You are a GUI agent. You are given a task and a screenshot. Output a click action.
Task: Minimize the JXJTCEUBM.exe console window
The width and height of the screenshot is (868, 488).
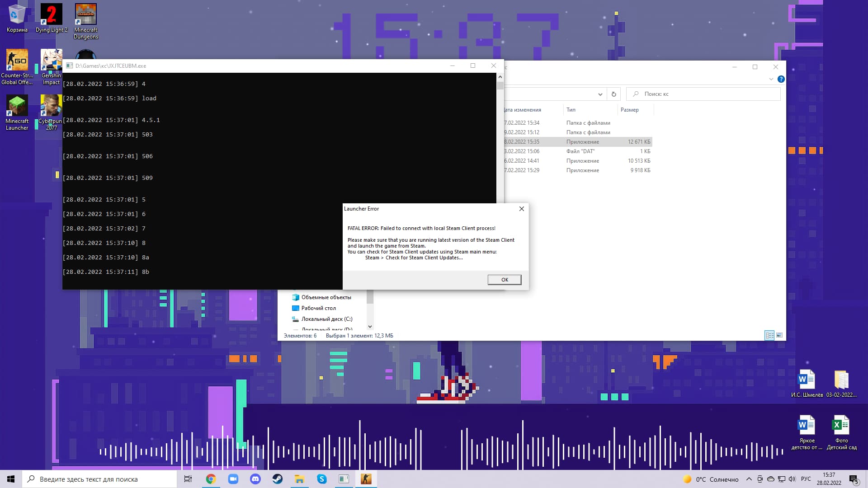click(452, 66)
